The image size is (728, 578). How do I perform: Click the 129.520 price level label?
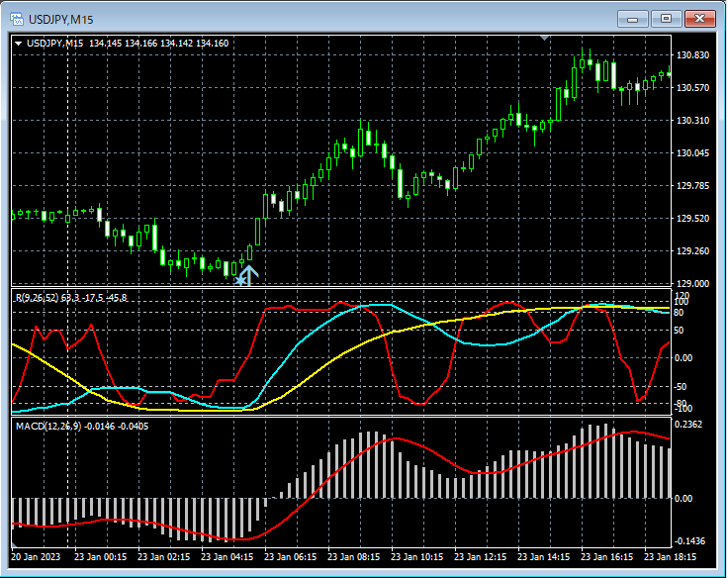(692, 218)
